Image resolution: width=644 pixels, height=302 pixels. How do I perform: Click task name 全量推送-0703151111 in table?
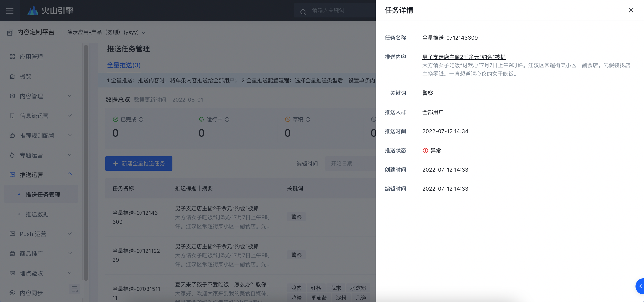click(x=136, y=293)
